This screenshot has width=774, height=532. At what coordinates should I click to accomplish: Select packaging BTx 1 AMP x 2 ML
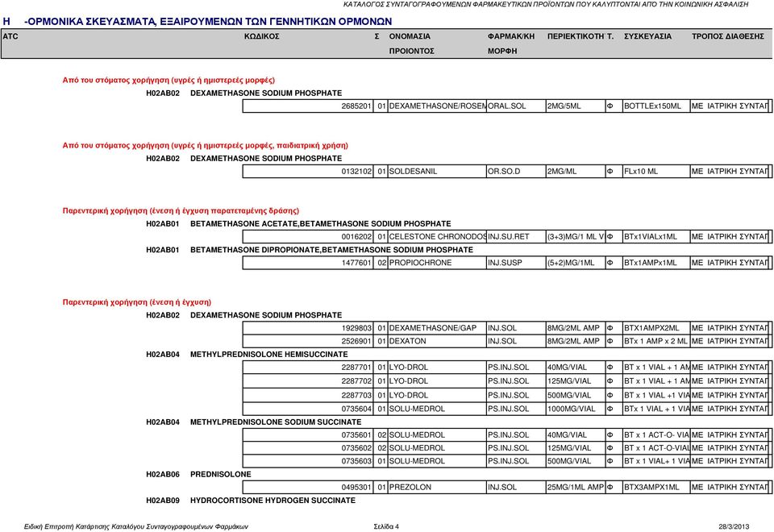(x=655, y=341)
